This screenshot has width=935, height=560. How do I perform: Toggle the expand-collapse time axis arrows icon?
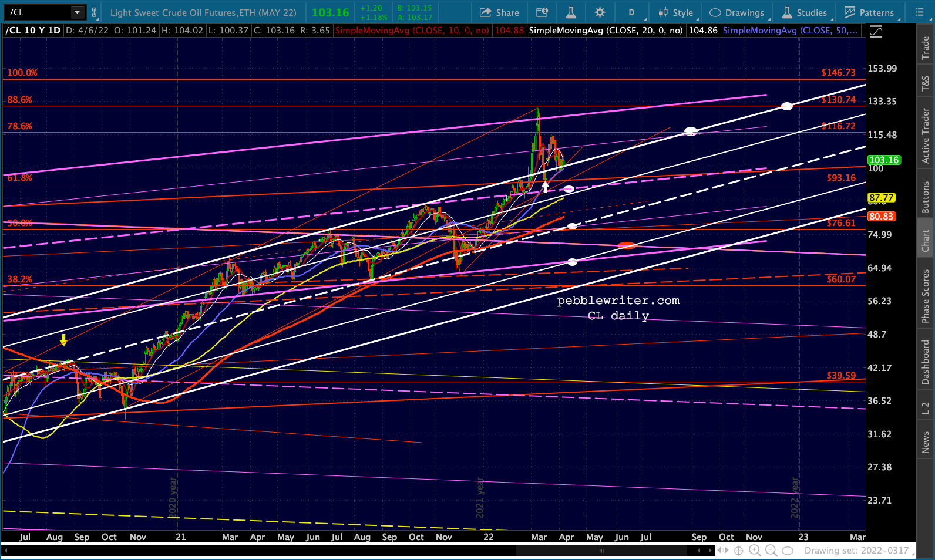pos(723,551)
